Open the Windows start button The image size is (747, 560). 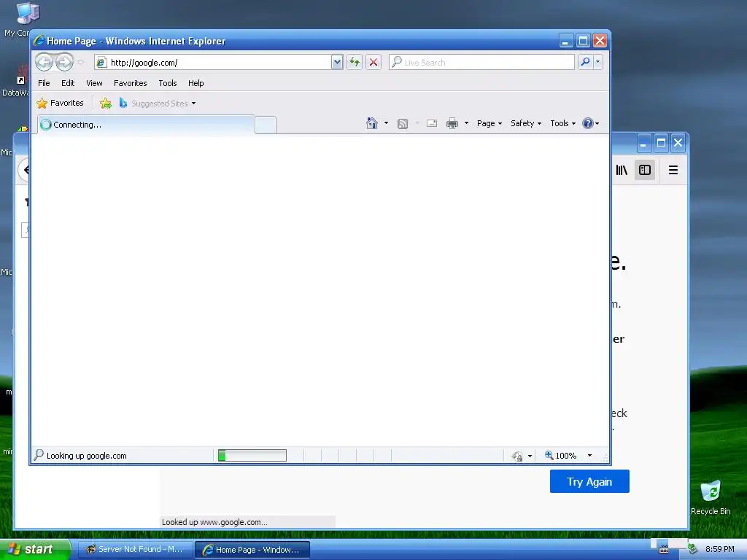click(x=34, y=549)
